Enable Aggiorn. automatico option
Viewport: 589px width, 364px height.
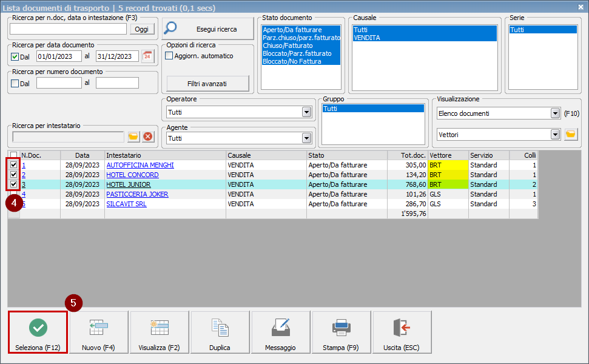pos(169,56)
